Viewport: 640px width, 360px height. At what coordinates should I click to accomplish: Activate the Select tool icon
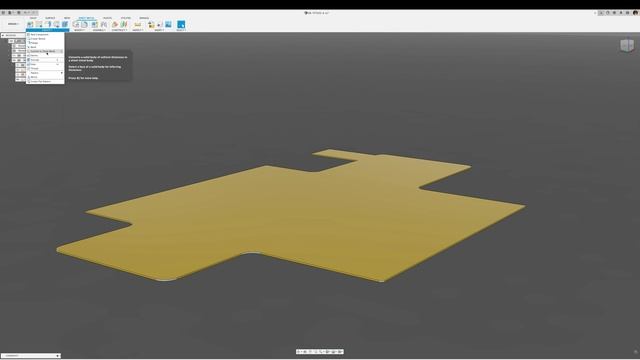[x=181, y=24]
